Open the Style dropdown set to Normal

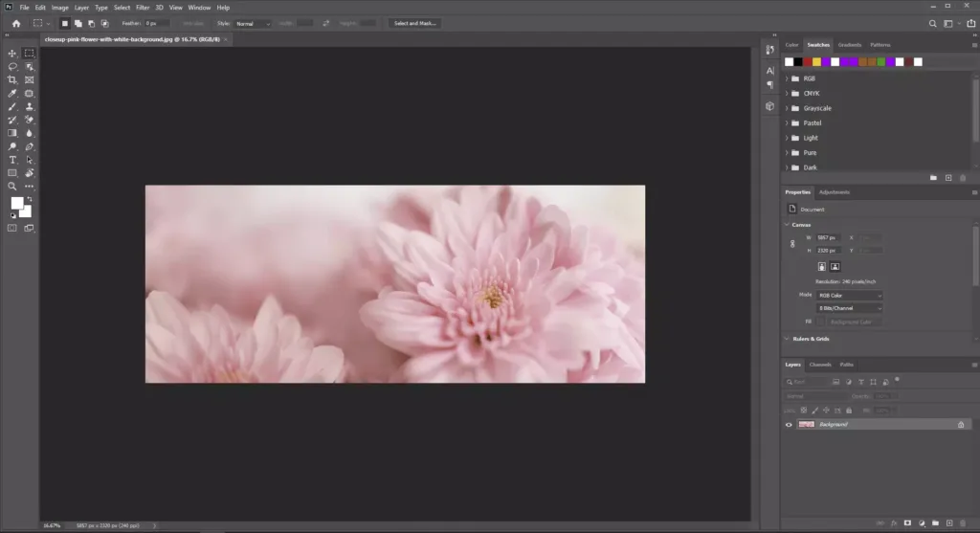pos(253,24)
